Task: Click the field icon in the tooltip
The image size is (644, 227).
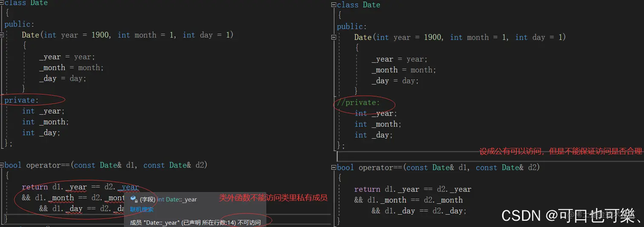Action: coord(134,199)
